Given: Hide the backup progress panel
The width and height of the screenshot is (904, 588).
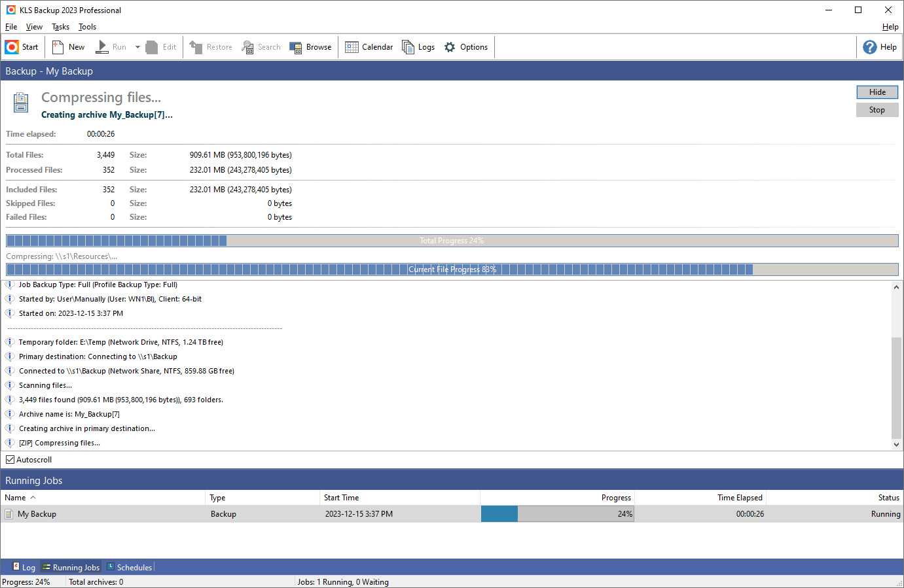Looking at the screenshot, I should pyautogui.click(x=877, y=92).
